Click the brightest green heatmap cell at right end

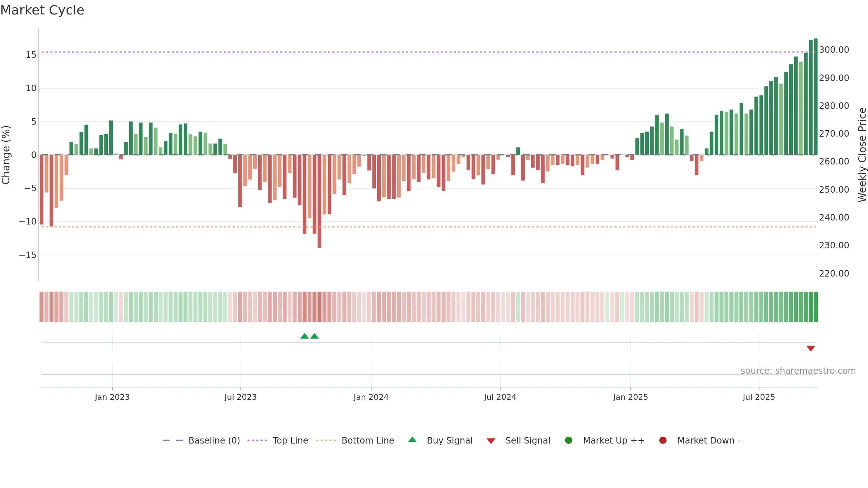[816, 307]
